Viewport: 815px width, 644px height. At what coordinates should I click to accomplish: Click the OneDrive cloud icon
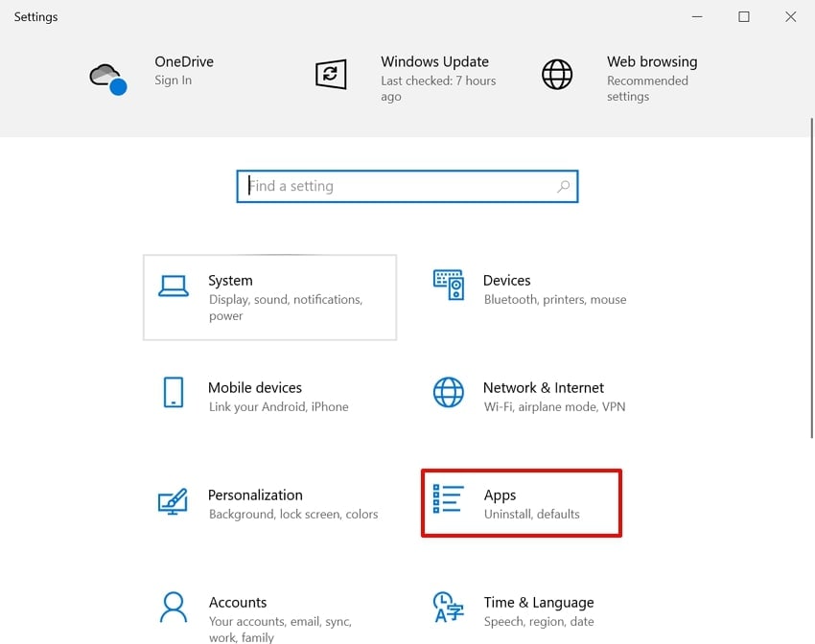pyautogui.click(x=106, y=76)
